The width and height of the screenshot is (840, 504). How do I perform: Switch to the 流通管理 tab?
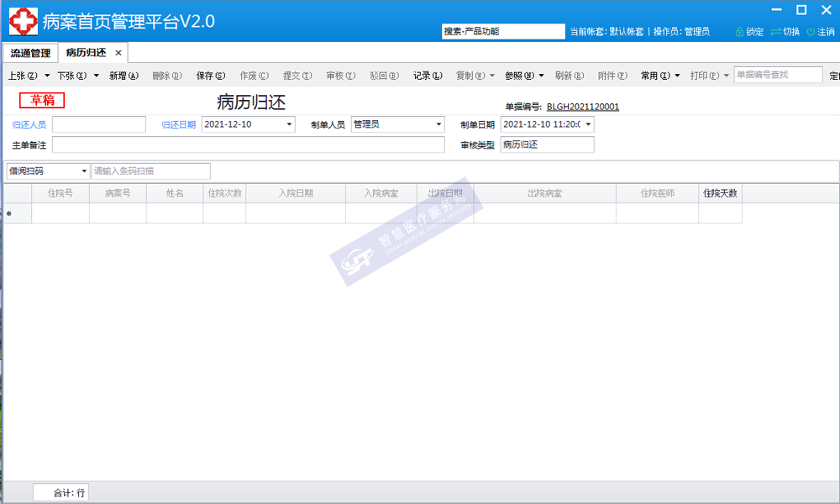[30, 53]
